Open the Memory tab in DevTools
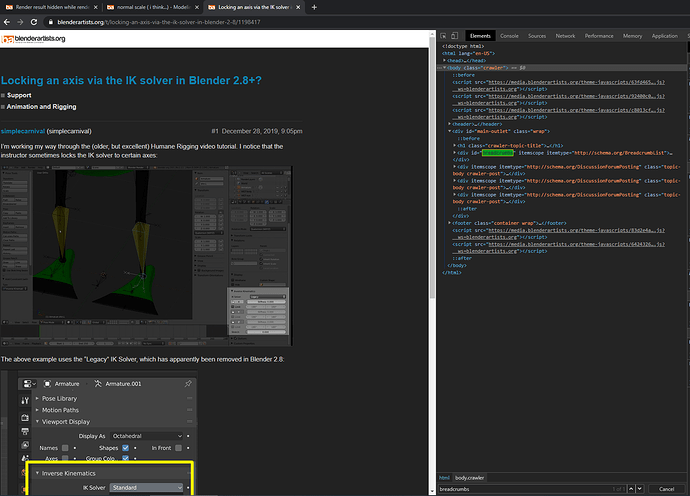The width and height of the screenshot is (690, 496). [632, 36]
